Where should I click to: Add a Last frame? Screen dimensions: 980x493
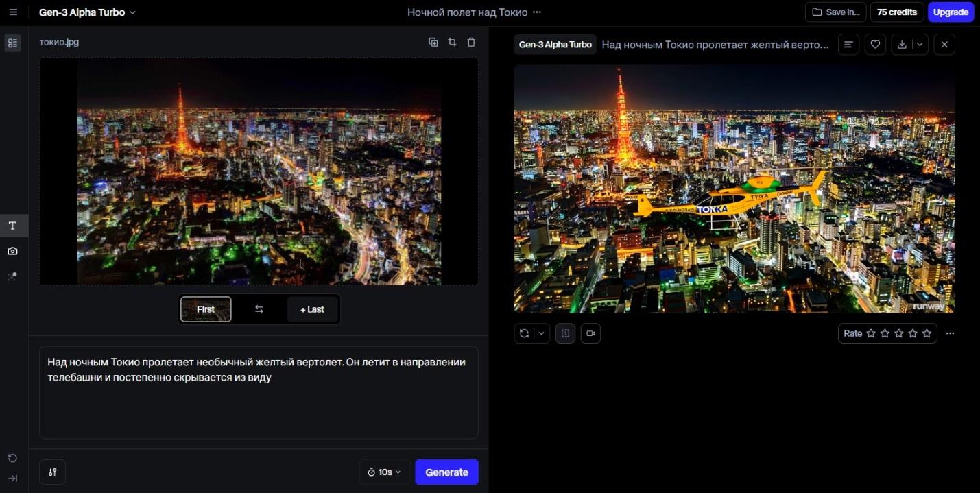pyautogui.click(x=312, y=309)
